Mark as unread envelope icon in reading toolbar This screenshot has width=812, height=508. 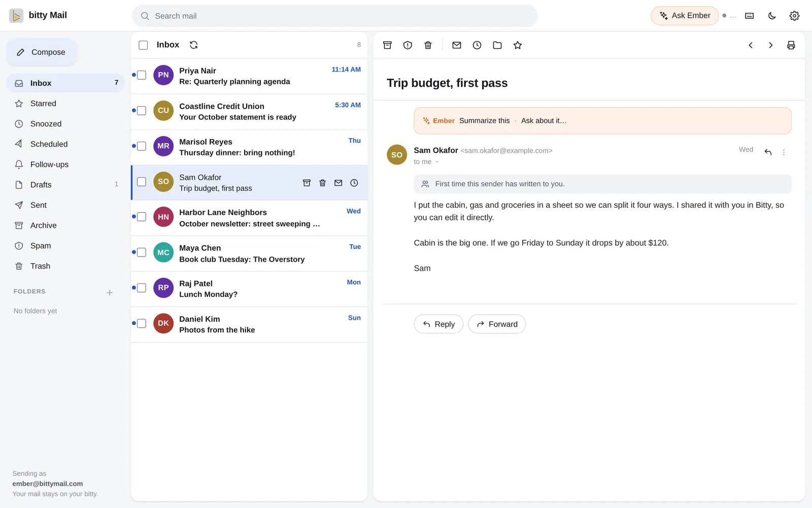pos(457,45)
